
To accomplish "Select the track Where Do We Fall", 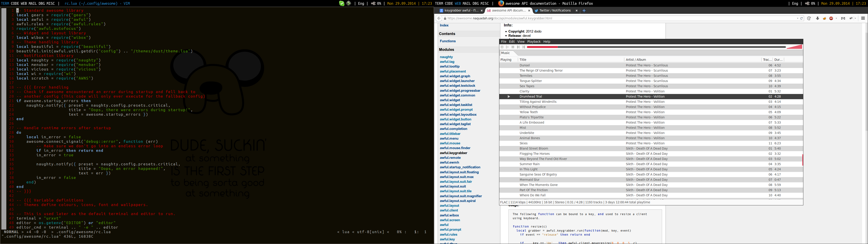I will pyautogui.click(x=651, y=195).
